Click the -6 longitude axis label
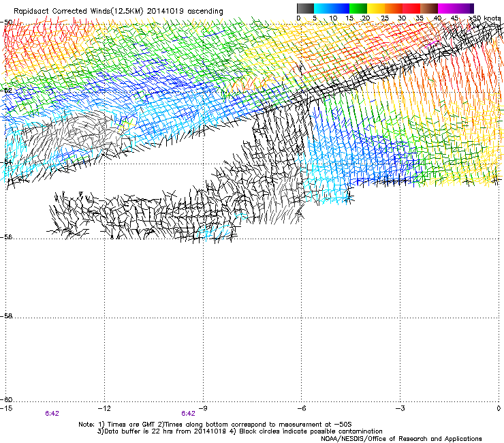 [302, 408]
